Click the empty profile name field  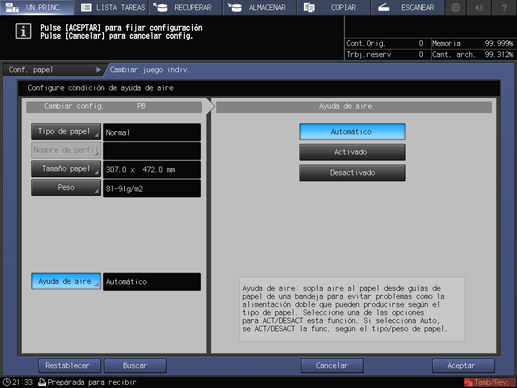click(x=152, y=151)
